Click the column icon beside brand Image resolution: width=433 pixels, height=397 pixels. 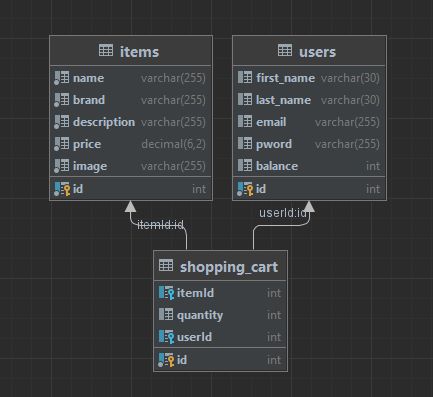pos(62,100)
